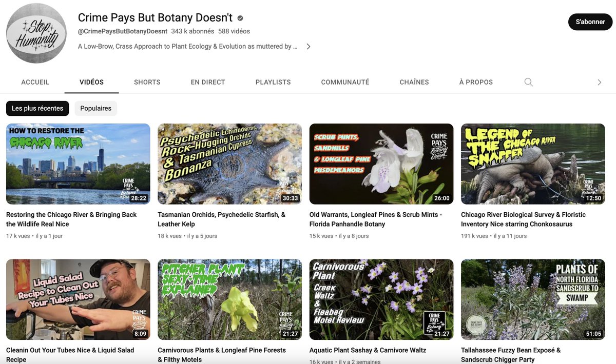
Task: Click the 343 k abonnés count
Action: [x=192, y=31]
